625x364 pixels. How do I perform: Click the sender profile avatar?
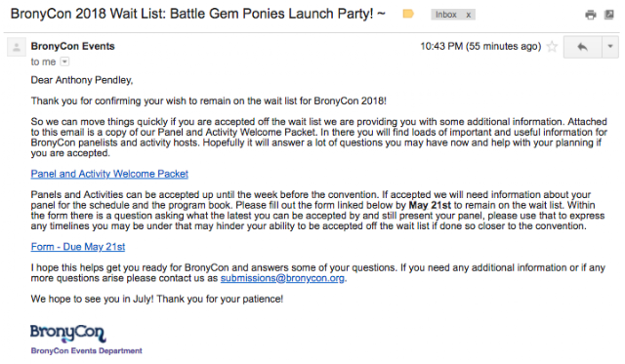pyautogui.click(x=17, y=48)
